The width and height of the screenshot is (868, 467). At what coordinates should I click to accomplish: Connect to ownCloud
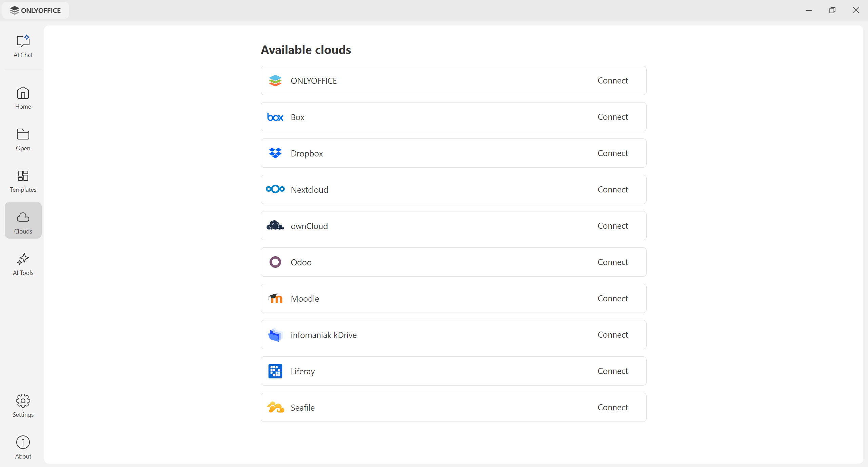(x=613, y=226)
